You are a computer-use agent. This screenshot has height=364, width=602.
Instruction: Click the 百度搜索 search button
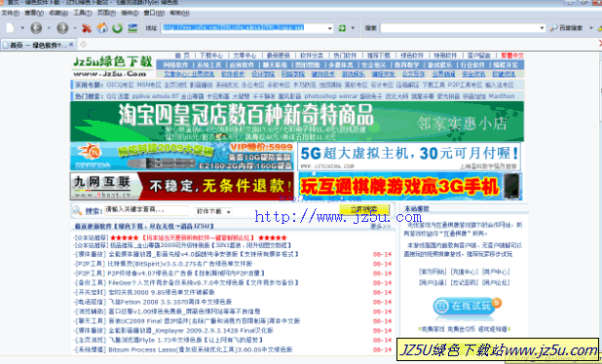pyautogui.click(x=567, y=28)
